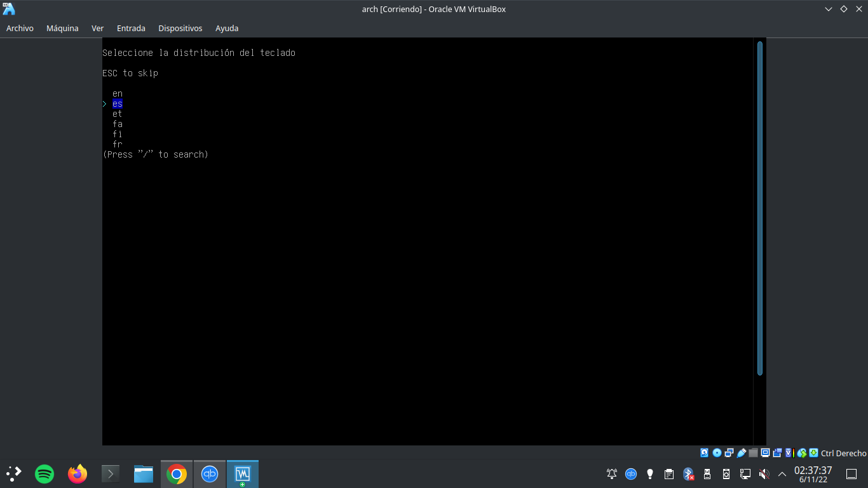
Task: Open the hard disks status icon
Action: tap(704, 453)
